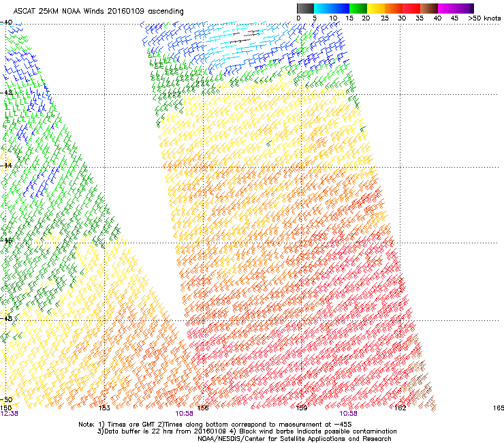
Task: Click the NOAA/NESDIS credit line
Action: [294, 439]
